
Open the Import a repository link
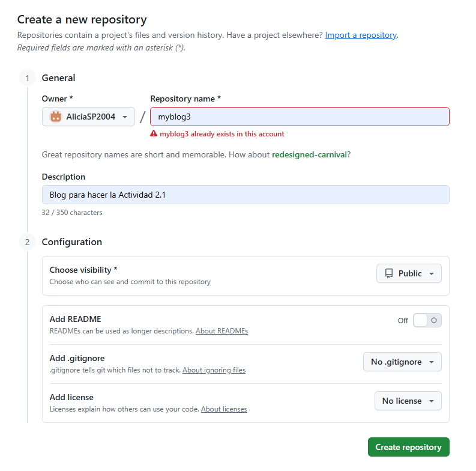360,35
